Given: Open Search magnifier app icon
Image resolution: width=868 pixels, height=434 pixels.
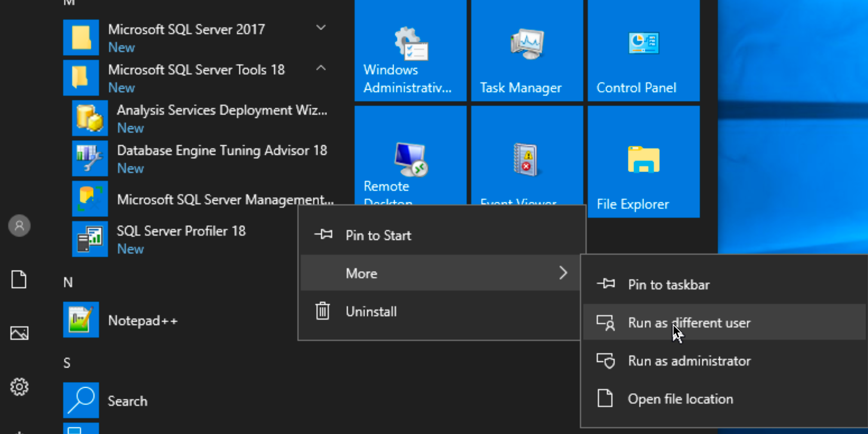Looking at the screenshot, I should pyautogui.click(x=81, y=400).
